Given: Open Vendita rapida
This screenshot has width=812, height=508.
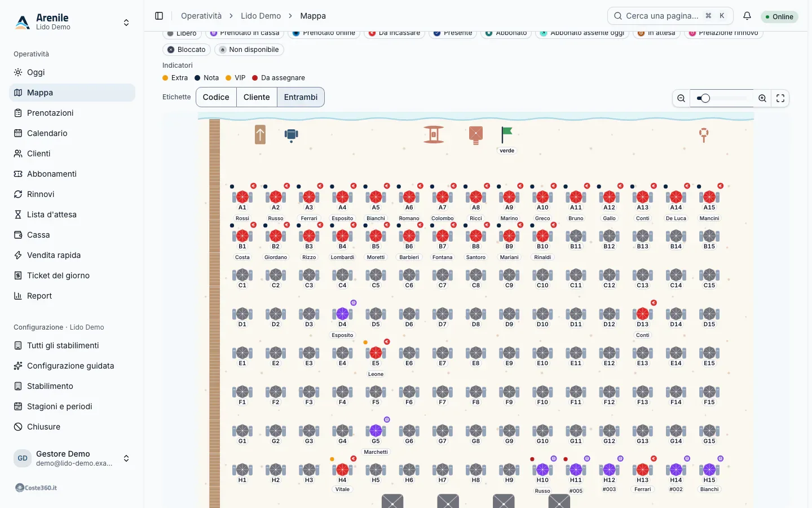Looking at the screenshot, I should (x=72, y=255).
